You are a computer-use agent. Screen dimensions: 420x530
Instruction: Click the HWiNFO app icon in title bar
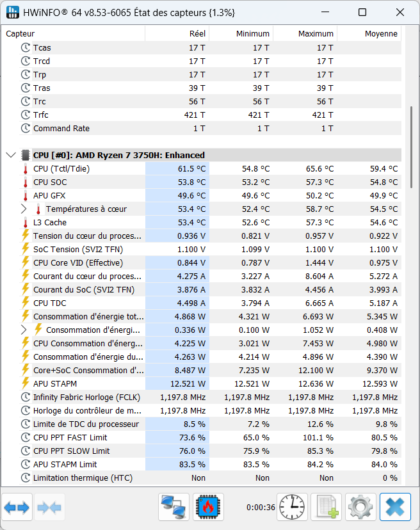(x=13, y=12)
